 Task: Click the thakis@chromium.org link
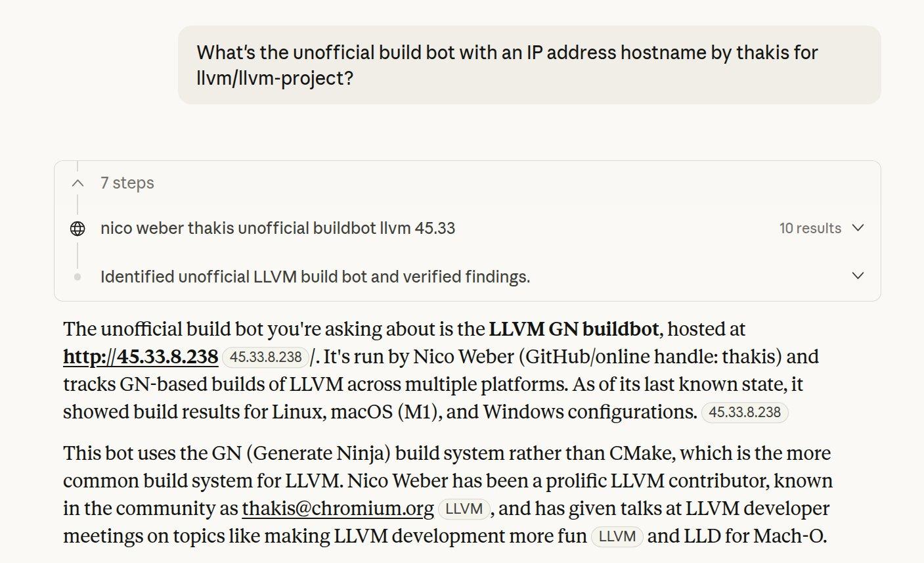(x=338, y=509)
